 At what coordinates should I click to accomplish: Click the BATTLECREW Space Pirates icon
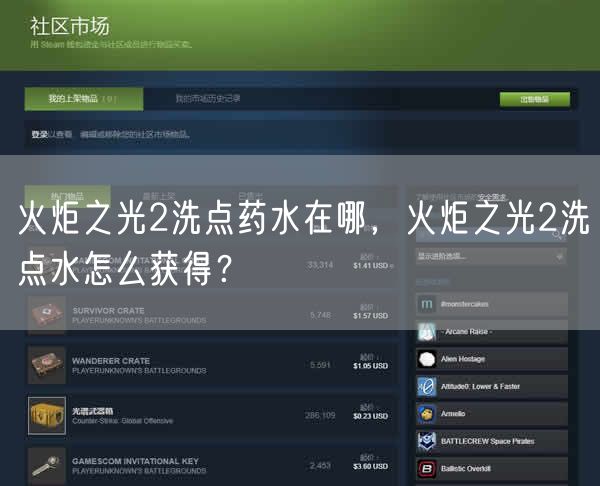[x=426, y=441]
